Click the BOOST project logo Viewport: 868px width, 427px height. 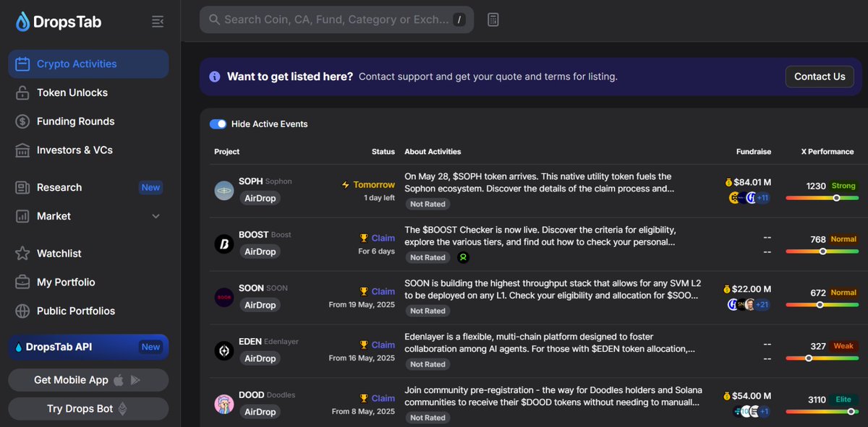point(224,244)
